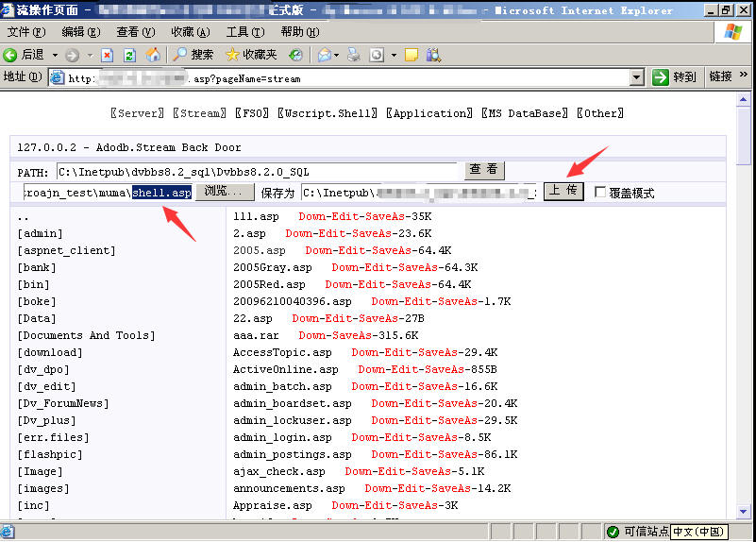
Task: Expand the links toolbar chevron
Action: coord(744,75)
